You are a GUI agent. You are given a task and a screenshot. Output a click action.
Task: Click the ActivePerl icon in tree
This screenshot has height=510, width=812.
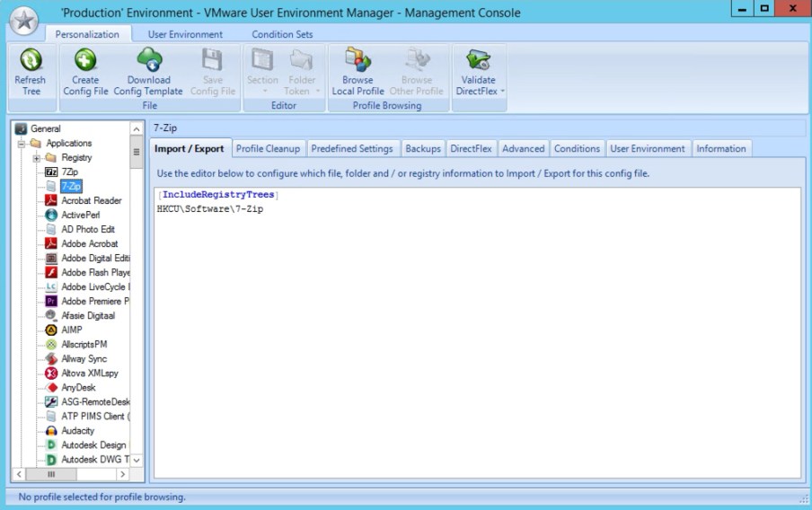(x=50, y=215)
